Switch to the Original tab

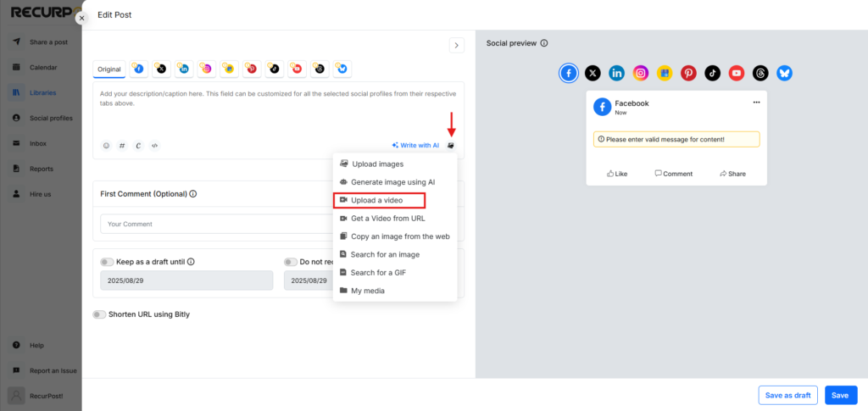tap(109, 69)
